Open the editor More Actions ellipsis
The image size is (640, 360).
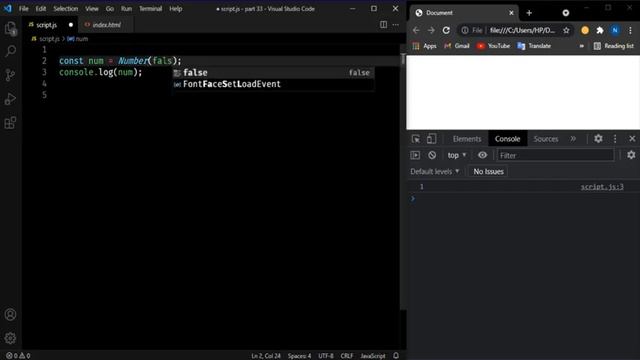pos(396,24)
